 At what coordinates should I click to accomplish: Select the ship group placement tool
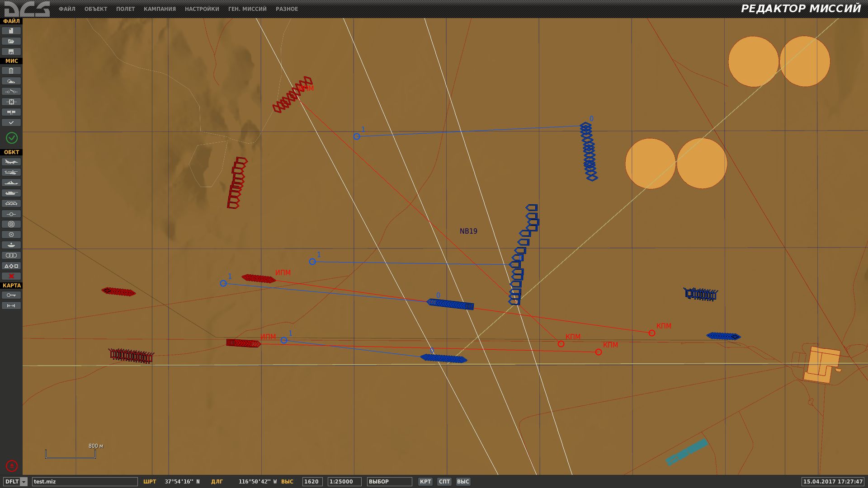pos(11,183)
